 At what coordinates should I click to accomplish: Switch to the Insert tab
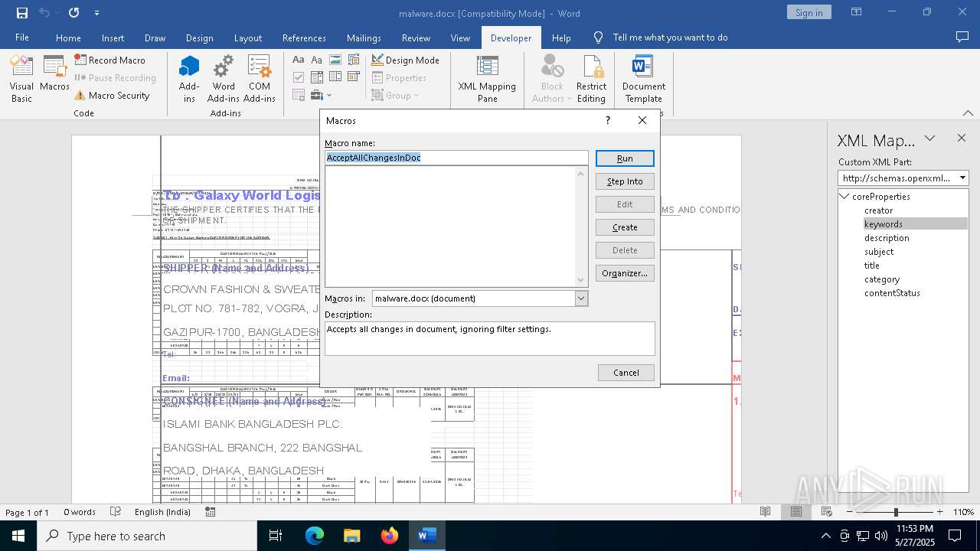pyautogui.click(x=113, y=37)
